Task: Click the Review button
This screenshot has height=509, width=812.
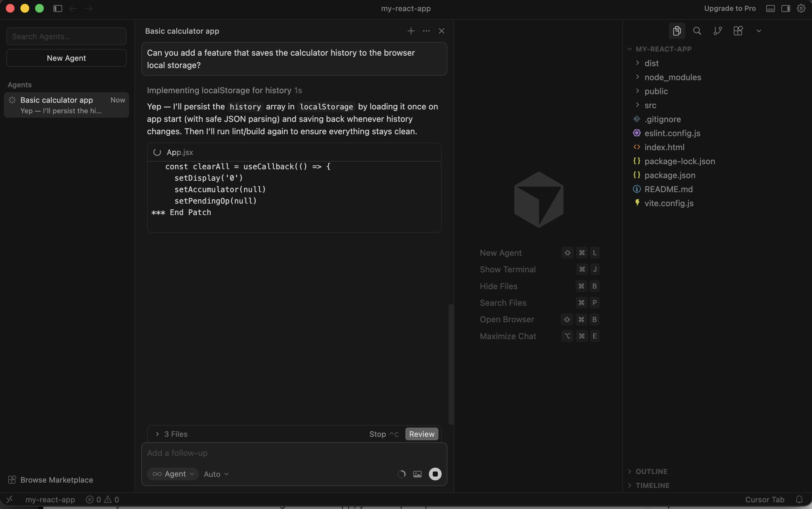Action: click(x=422, y=434)
